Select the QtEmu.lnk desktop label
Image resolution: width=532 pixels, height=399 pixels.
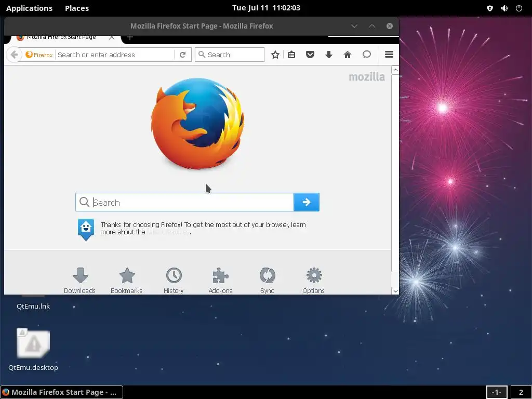[x=33, y=306]
